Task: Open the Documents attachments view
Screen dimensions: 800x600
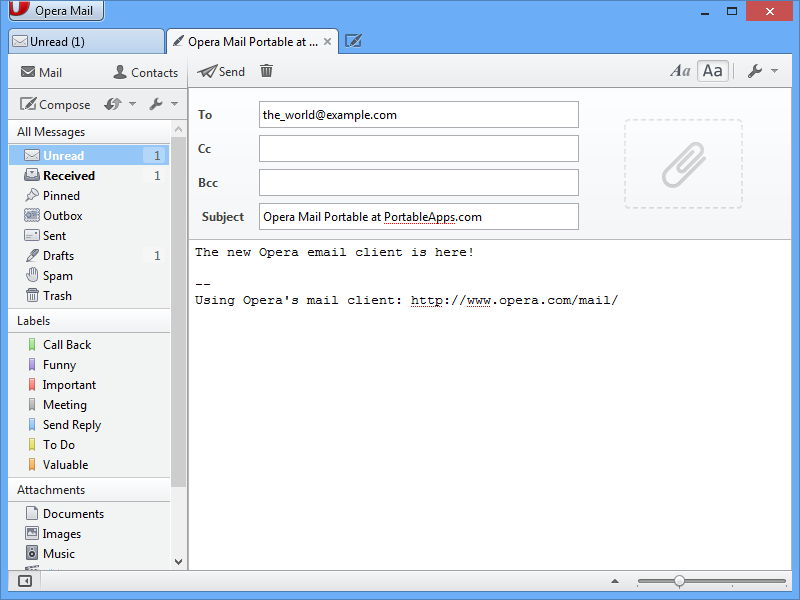Action: [x=89, y=514]
